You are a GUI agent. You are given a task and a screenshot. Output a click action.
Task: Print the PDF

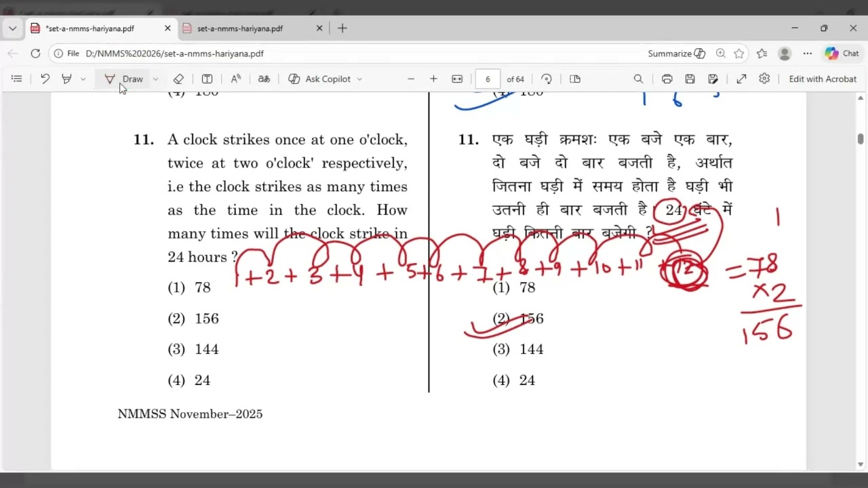click(667, 79)
